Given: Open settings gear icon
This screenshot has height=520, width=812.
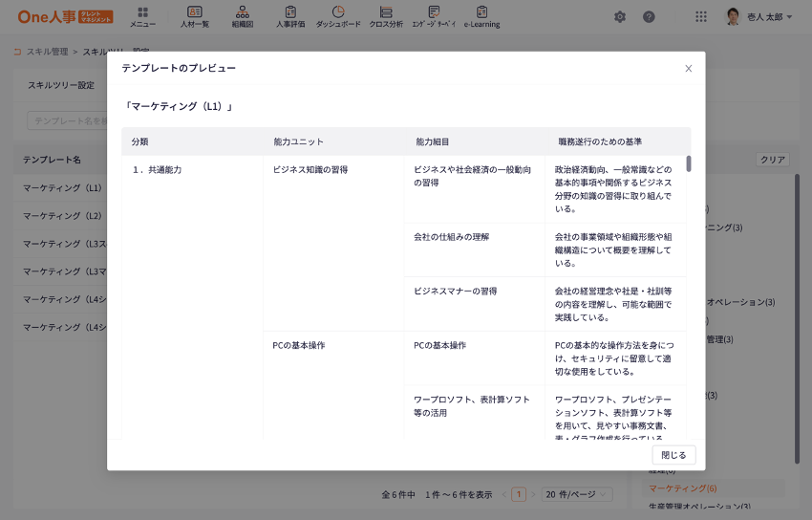Looking at the screenshot, I should (620, 17).
